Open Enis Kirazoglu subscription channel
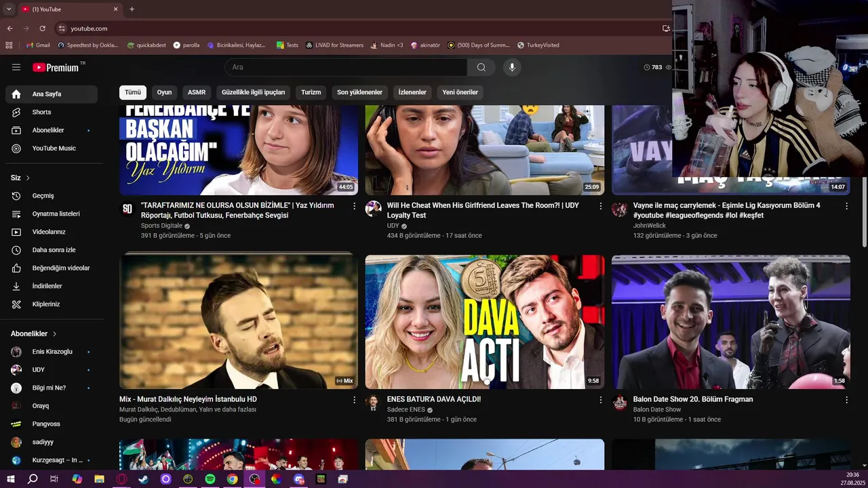Viewport: 868px width, 488px height. [52, 352]
